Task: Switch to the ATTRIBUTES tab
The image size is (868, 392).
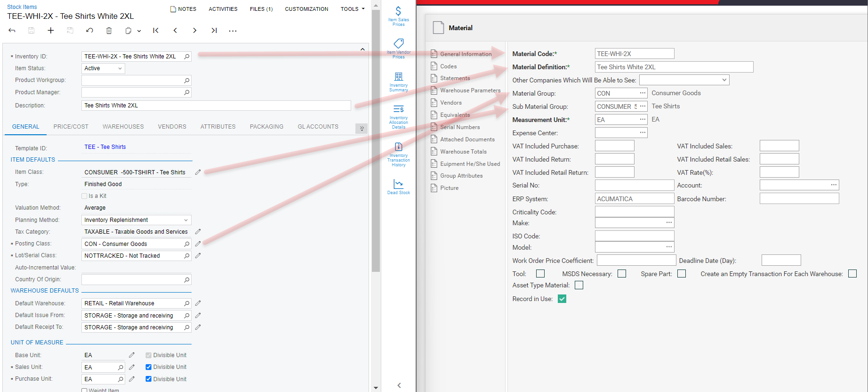Action: tap(218, 127)
